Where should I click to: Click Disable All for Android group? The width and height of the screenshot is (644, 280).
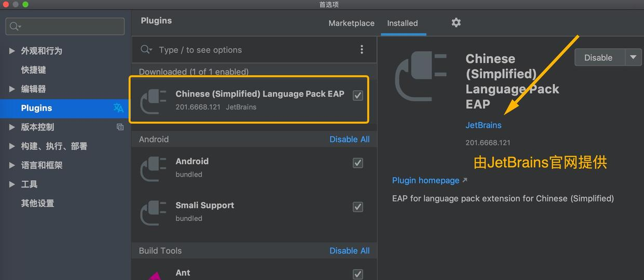pyautogui.click(x=350, y=139)
